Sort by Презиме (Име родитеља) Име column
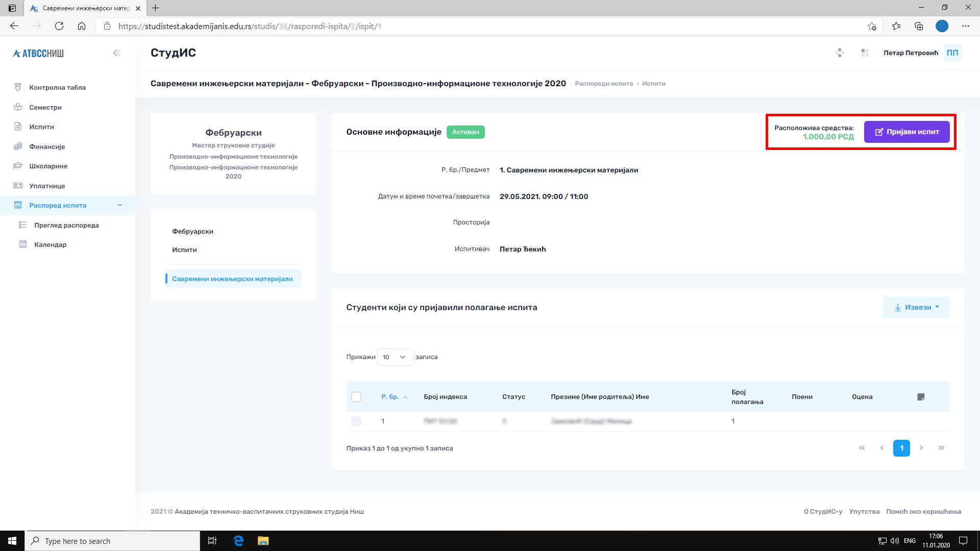The image size is (980, 551). [x=600, y=397]
